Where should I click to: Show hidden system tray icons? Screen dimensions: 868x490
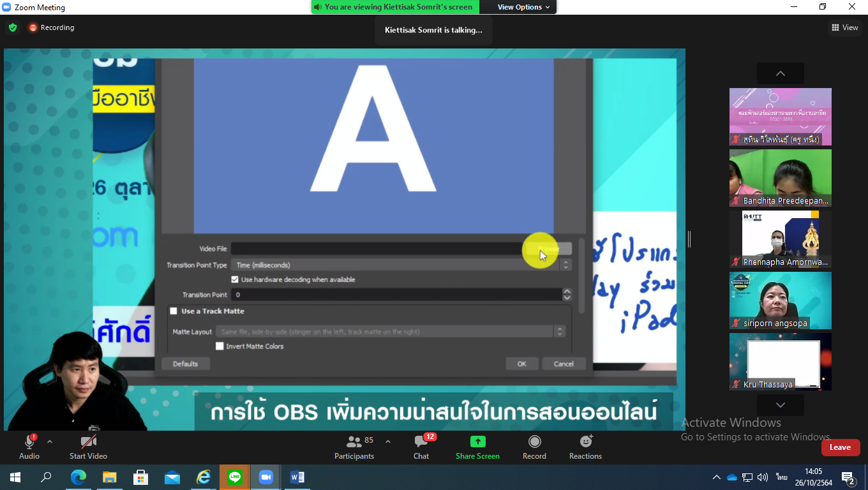[717, 477]
